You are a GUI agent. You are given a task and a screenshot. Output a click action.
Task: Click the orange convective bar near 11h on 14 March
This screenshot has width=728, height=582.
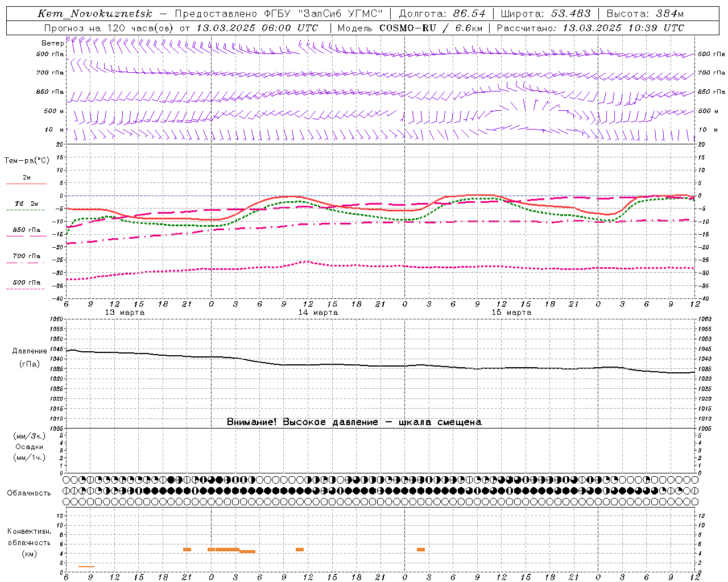pos(300,549)
